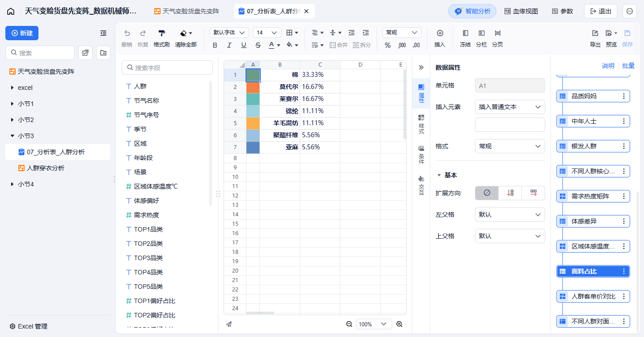The width and height of the screenshot is (644, 337).
Task: Open the 血缘视图 view
Action: click(x=521, y=11)
